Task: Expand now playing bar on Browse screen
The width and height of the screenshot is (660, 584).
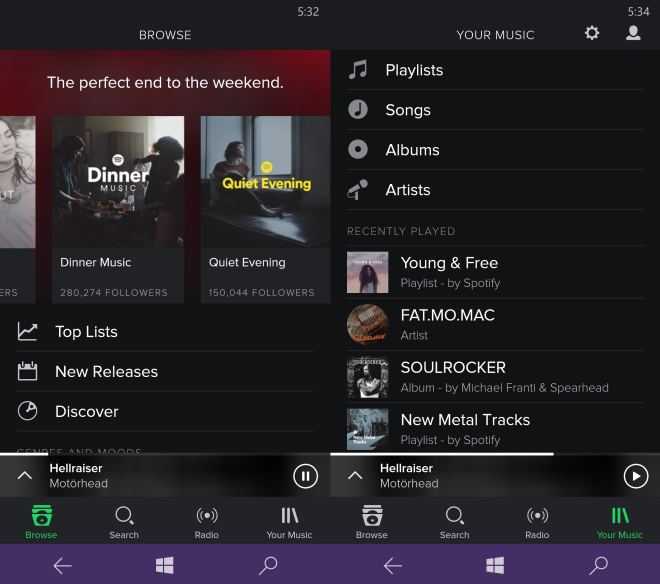Action: coord(25,476)
